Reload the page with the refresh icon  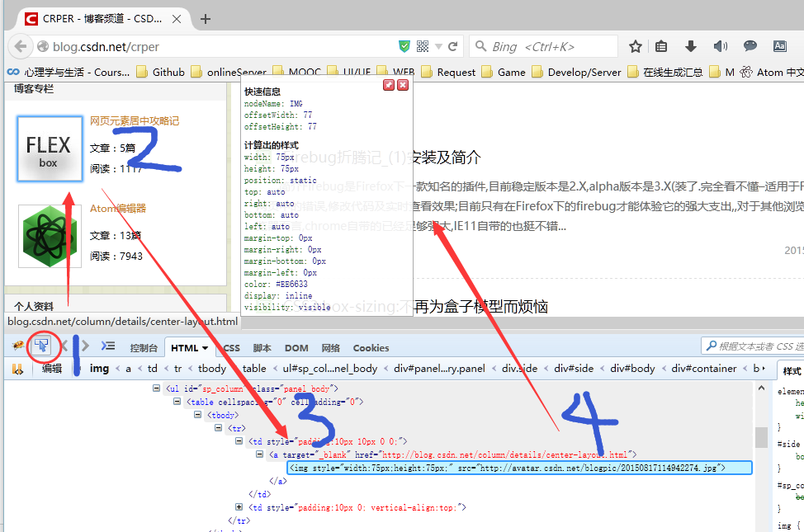point(452,47)
